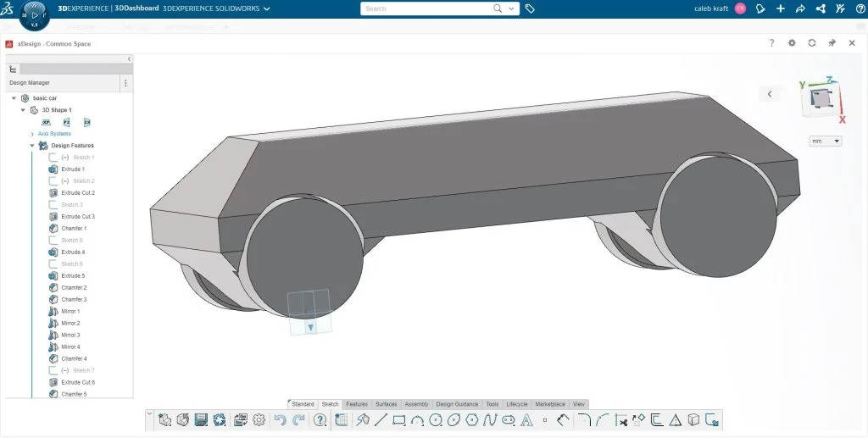868x438 pixels.
Task: Click the top search field
Action: (427, 8)
